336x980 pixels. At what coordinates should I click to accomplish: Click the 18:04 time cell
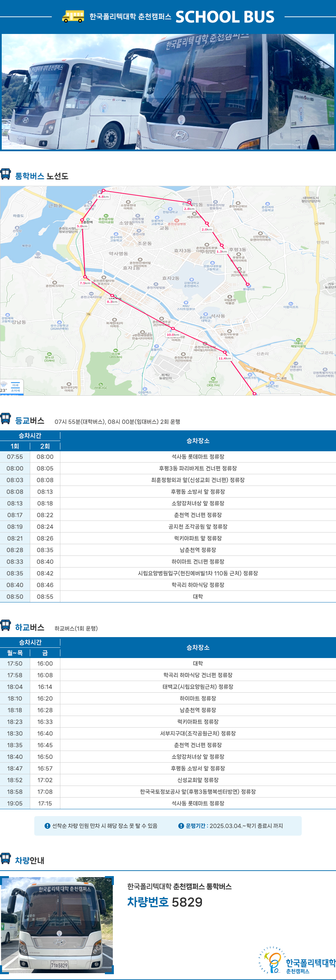[15, 687]
